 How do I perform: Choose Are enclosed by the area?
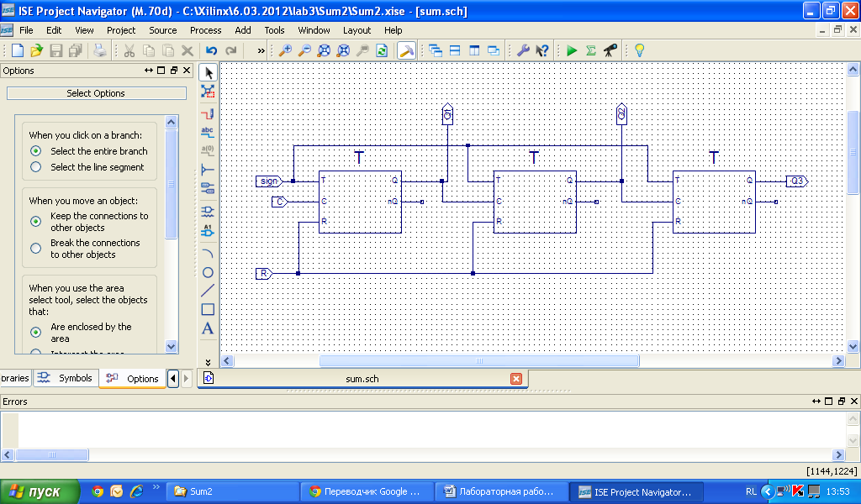[35, 332]
